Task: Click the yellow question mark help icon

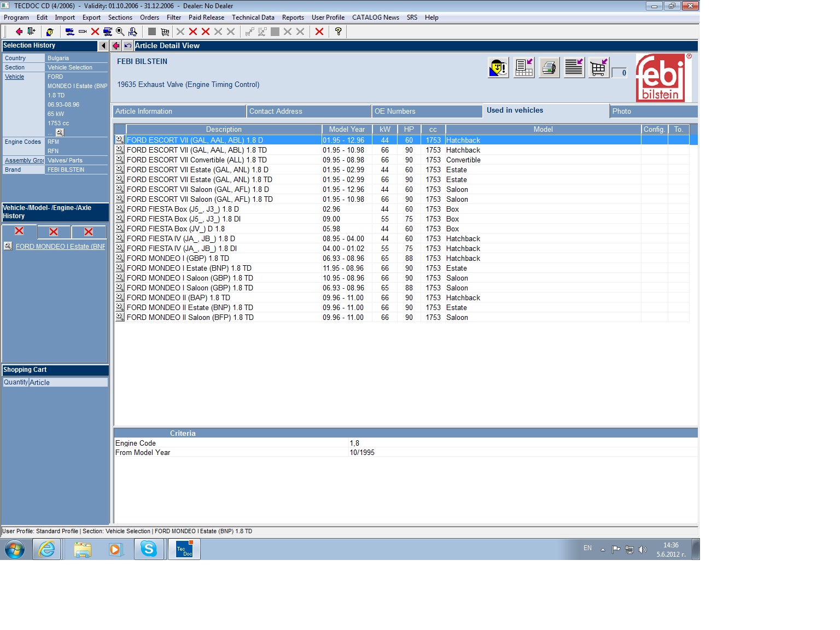Action: point(339,32)
